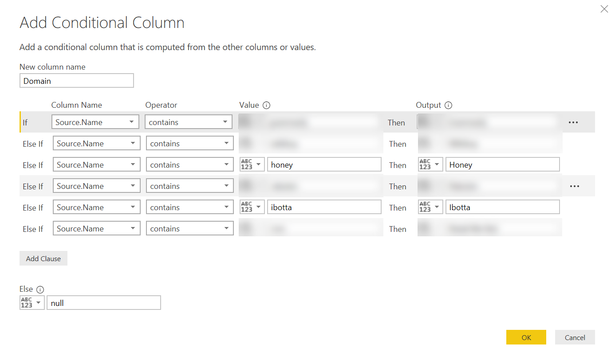Click the Else null value field
Image resolution: width=615 pixels, height=364 pixels.
103,303
